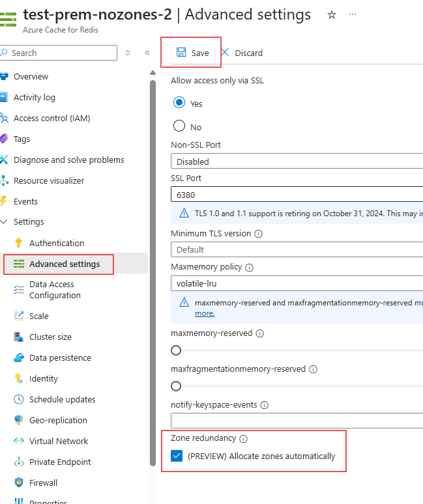Click the favorite star icon

332,14
